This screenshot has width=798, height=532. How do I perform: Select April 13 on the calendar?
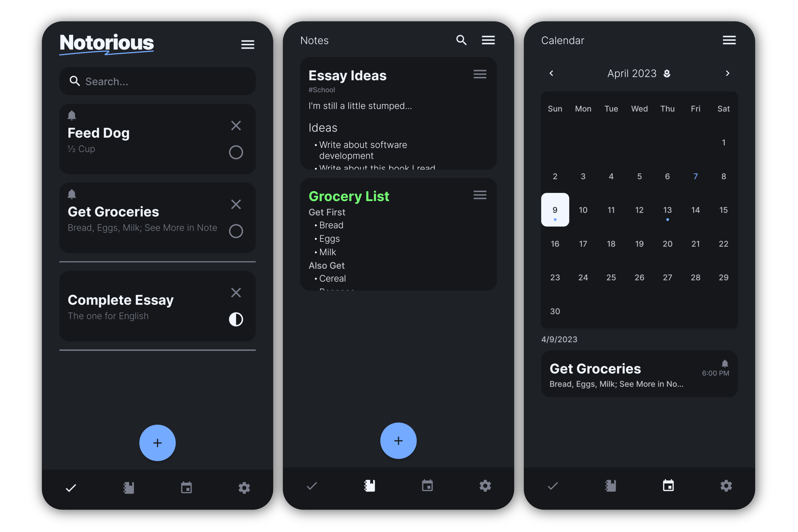click(x=667, y=210)
